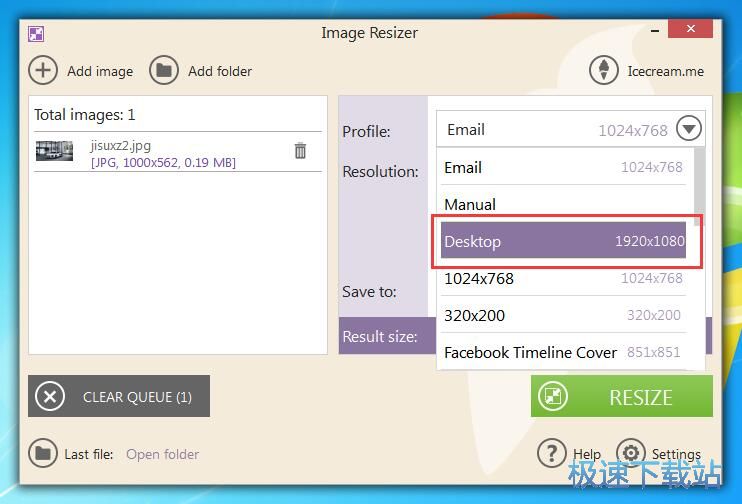The height and width of the screenshot is (504, 742).
Task: Open the Help question mark icon
Action: (x=552, y=453)
